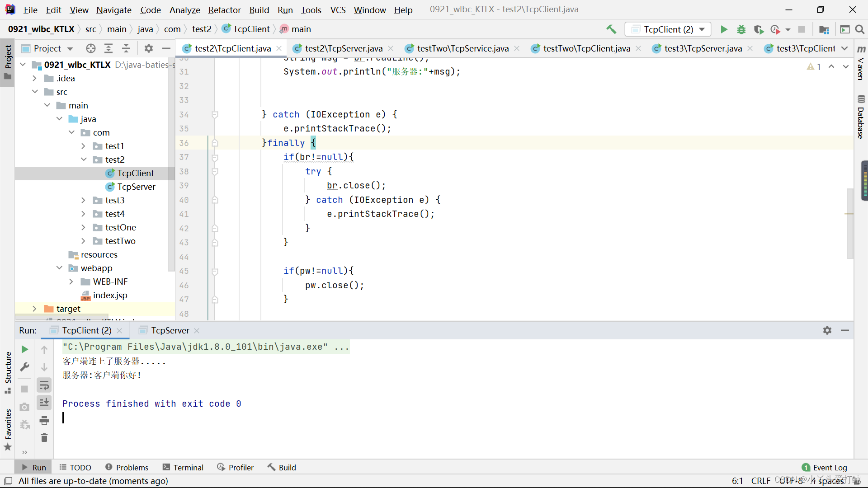Screen dimensions: 868x488
Task: Go to next highlighted error arrow
Action: (x=846, y=66)
